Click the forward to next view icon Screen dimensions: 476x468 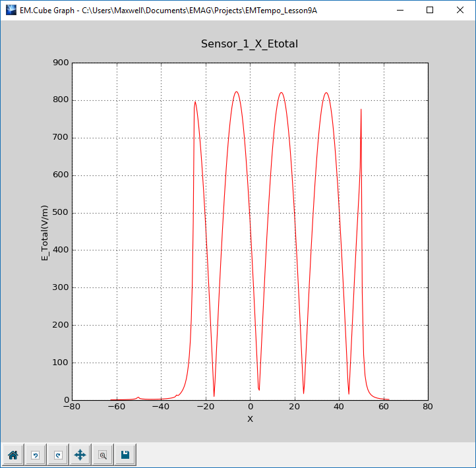(x=57, y=455)
